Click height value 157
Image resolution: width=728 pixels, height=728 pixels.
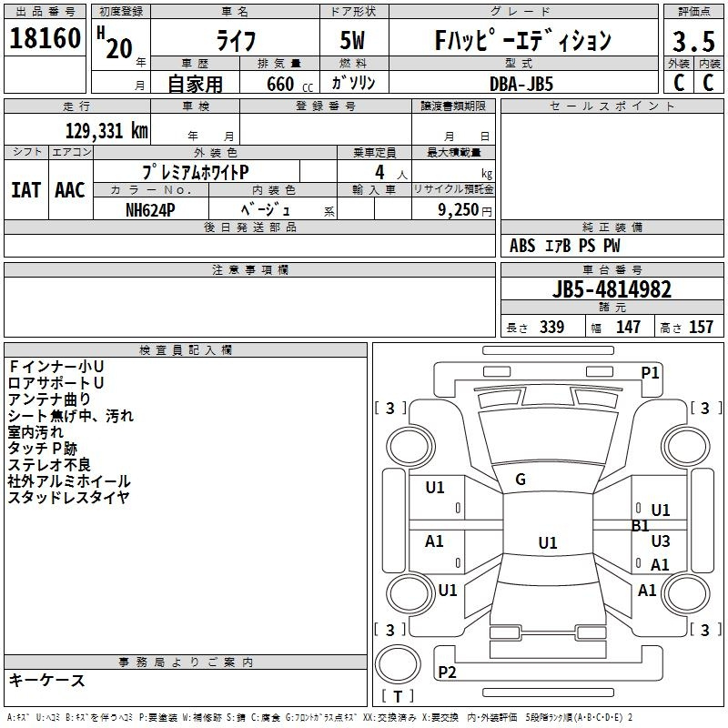(701, 328)
